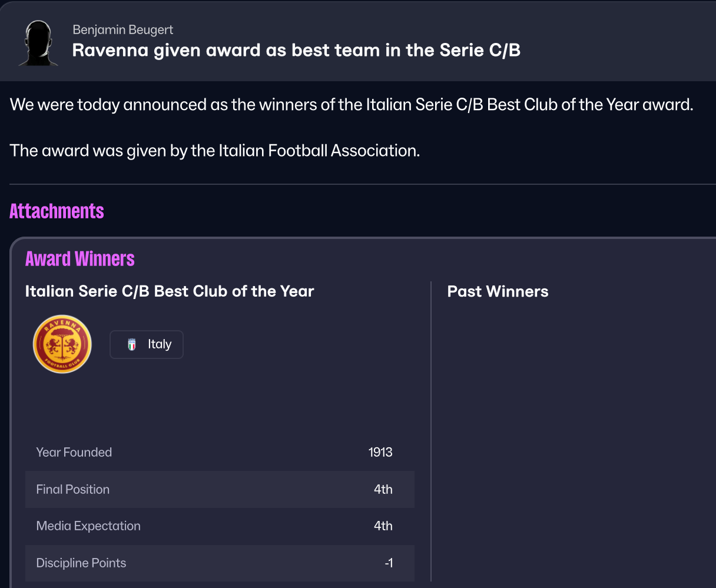Click the Ravenna award headline title
The image size is (716, 588).
(296, 51)
